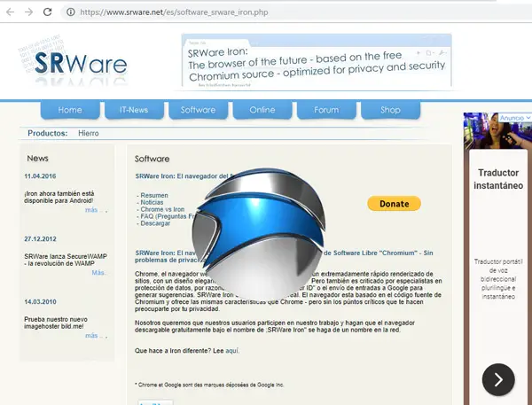Click 'Prueba nuestro nuevo imagehoster' news text
The width and height of the screenshot is (532, 405).
pyautogui.click(x=56, y=323)
